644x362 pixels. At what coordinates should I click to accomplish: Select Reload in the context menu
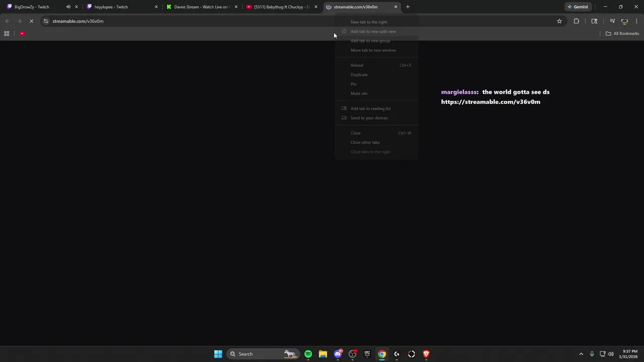[377, 65]
